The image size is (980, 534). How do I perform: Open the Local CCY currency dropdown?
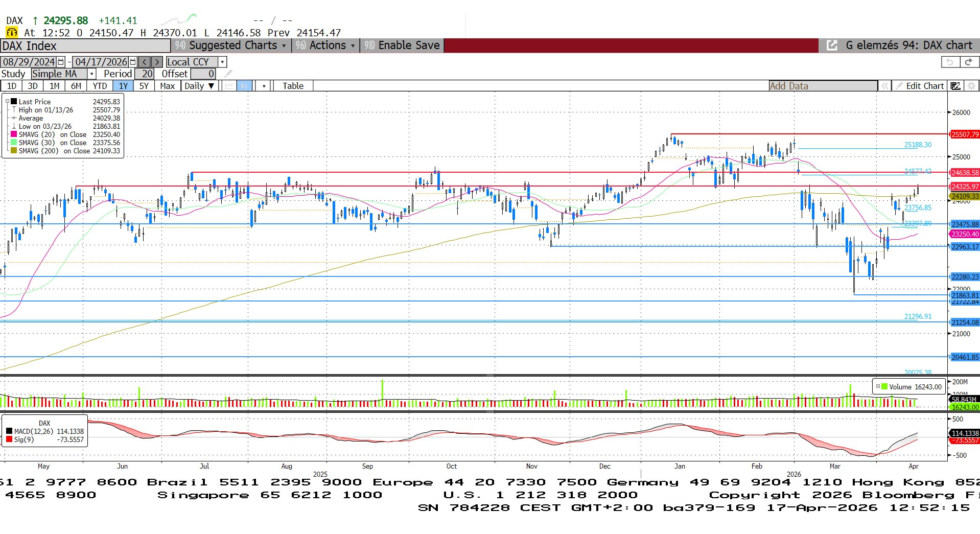point(222,62)
